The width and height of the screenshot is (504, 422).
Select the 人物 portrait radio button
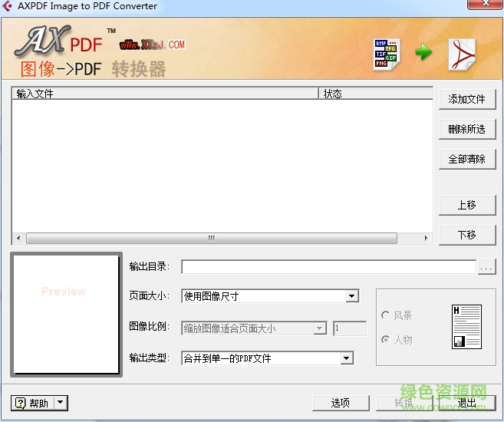tap(385, 339)
